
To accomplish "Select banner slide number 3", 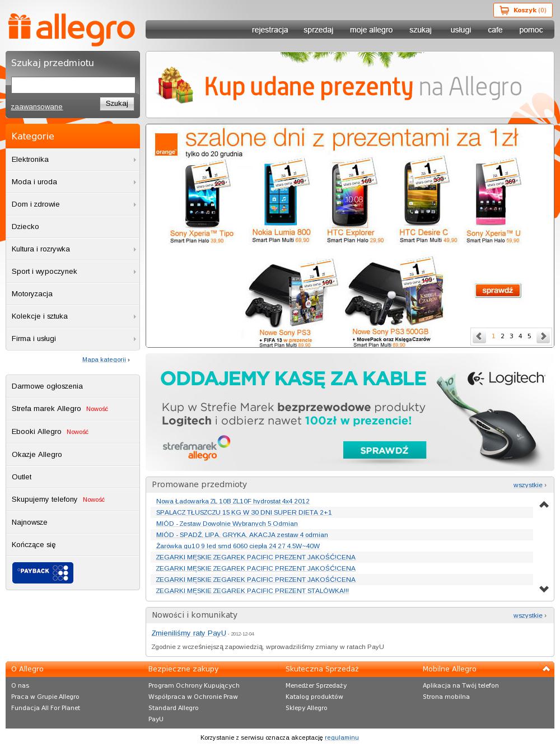I will (511, 336).
